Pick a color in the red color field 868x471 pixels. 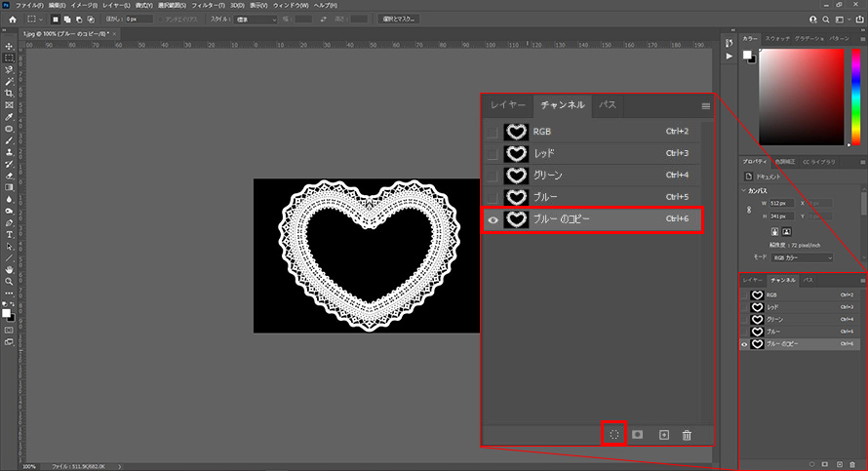(802, 97)
